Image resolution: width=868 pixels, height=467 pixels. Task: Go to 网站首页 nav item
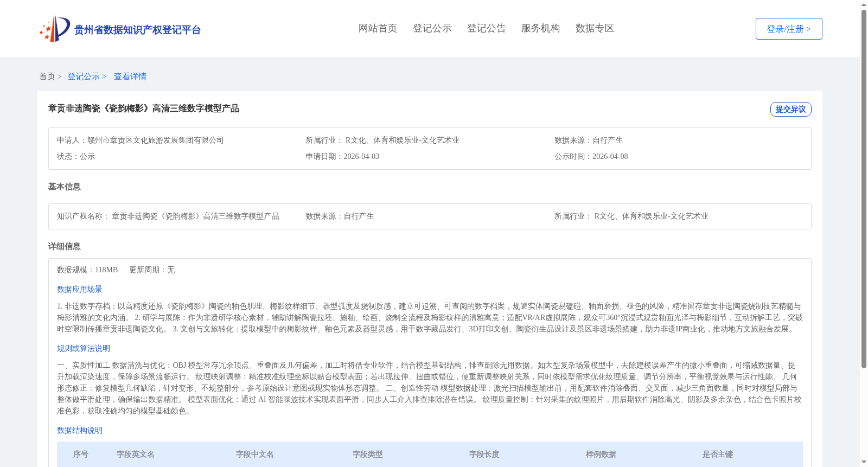click(x=378, y=28)
